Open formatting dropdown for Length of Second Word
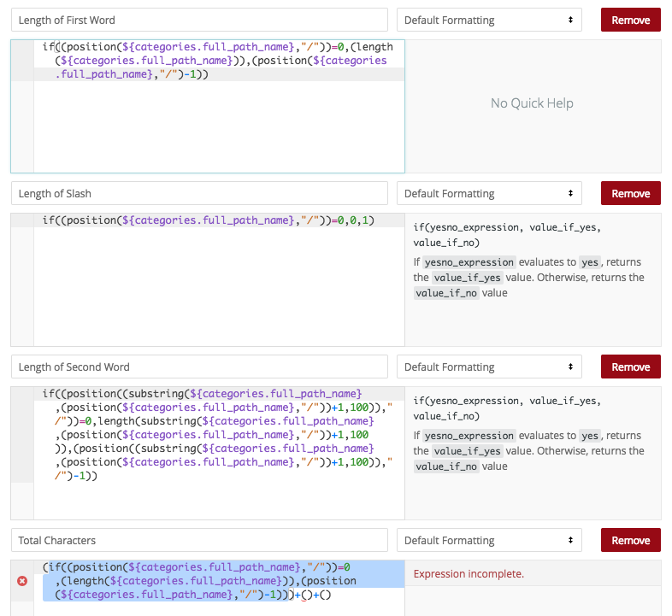Image resolution: width=672 pixels, height=616 pixels. (489, 367)
